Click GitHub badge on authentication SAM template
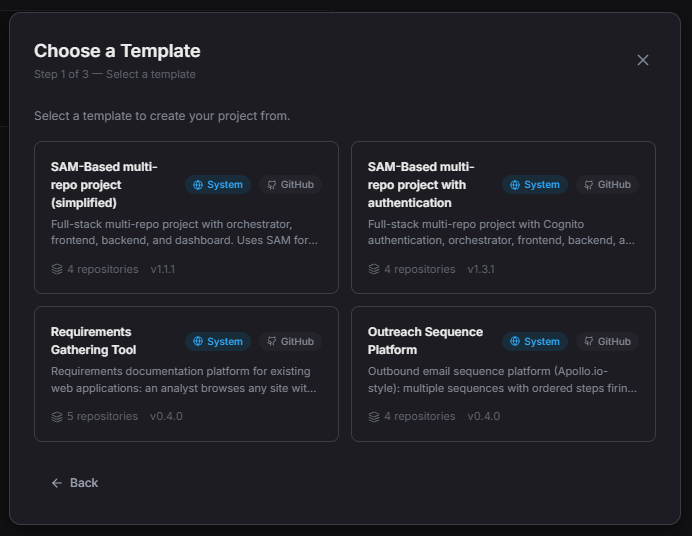692x536 pixels. click(x=607, y=185)
